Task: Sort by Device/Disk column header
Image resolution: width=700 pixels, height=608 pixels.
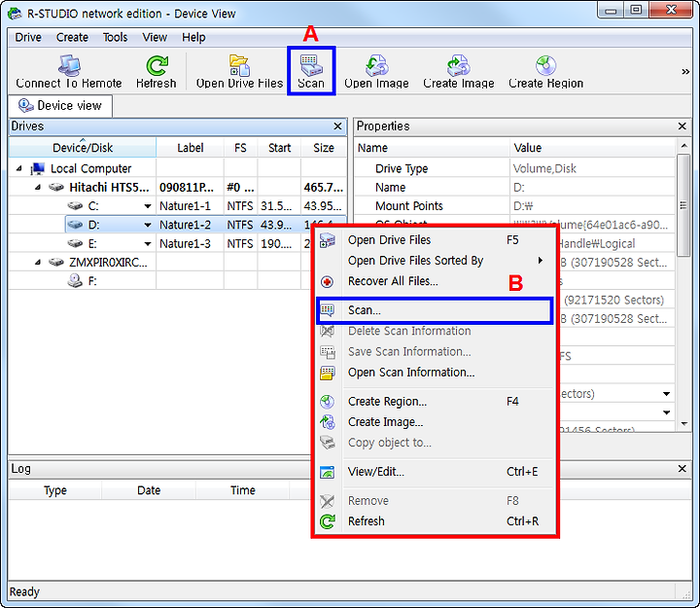Action: pos(83,148)
